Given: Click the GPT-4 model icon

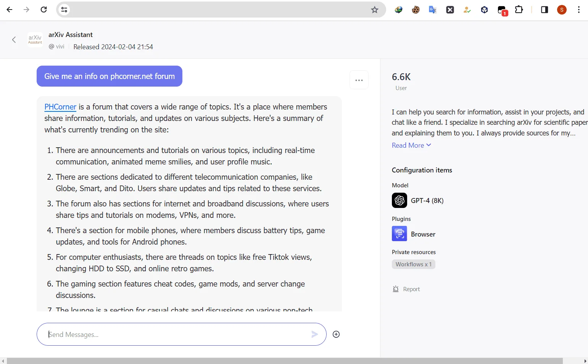Looking at the screenshot, I should pyautogui.click(x=400, y=200).
